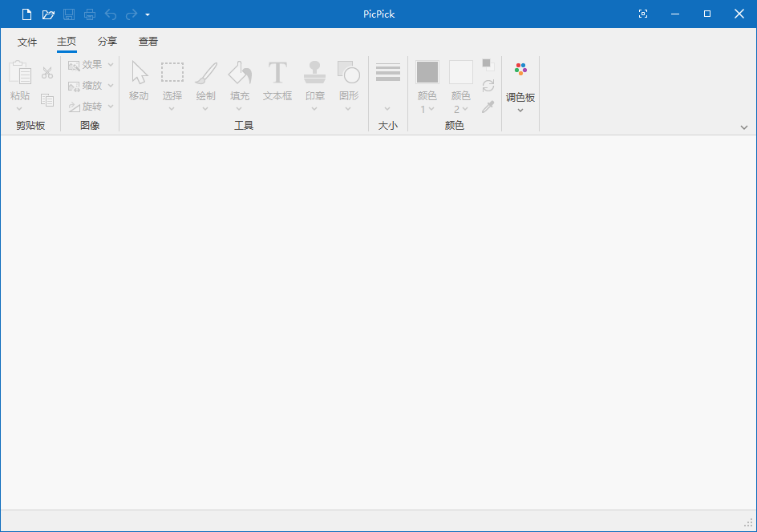Collapse the ribbon with the bottom-right chevron
Viewport: 757px width, 532px height.
(744, 127)
